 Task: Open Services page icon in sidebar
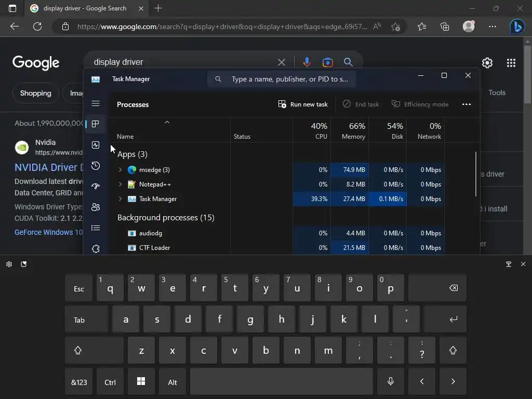click(x=96, y=249)
